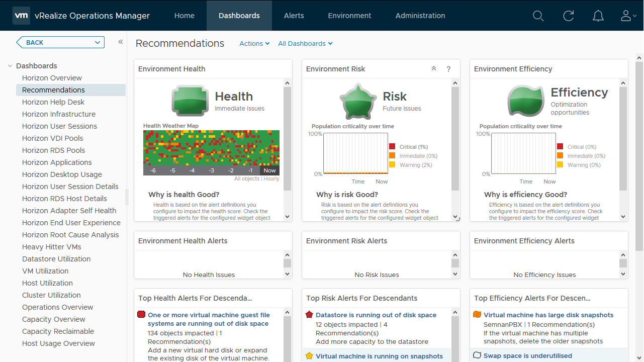Viewport: 644px width, 362px height.
Task: Click the search magnifier icon
Action: (x=538, y=16)
